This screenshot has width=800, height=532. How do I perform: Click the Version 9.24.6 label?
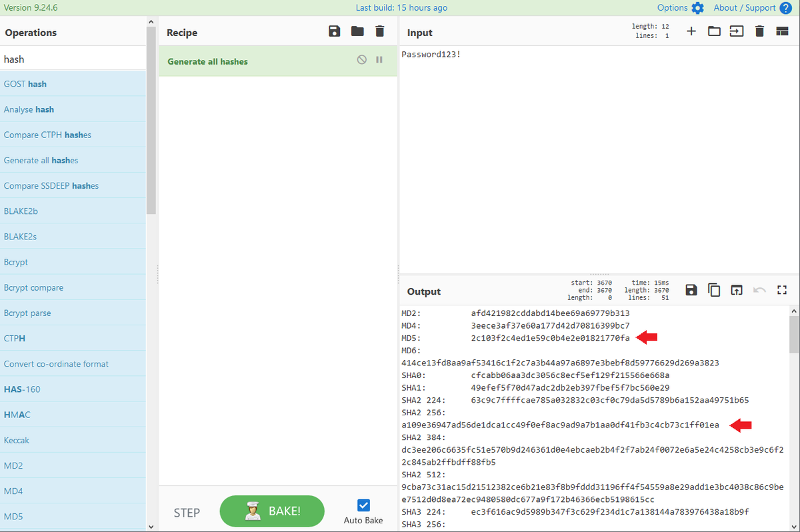point(31,8)
